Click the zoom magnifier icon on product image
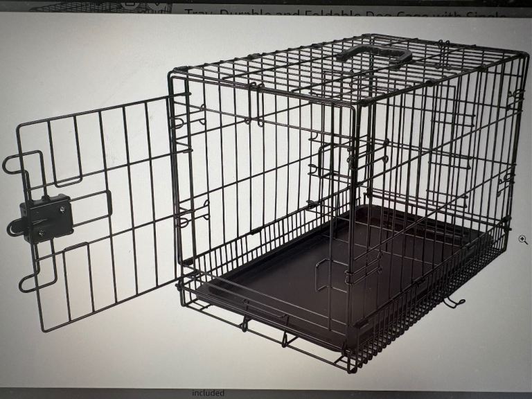 point(523,240)
